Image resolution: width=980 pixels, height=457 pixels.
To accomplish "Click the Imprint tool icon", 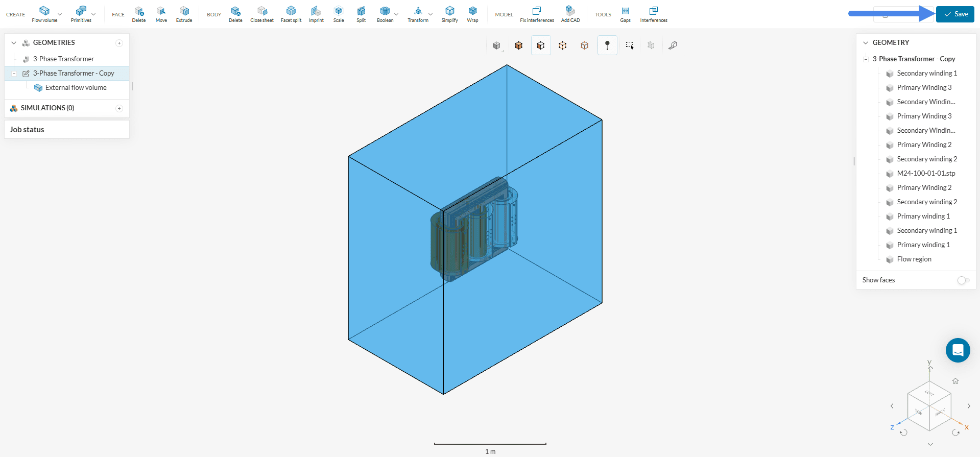I will [x=316, y=11].
